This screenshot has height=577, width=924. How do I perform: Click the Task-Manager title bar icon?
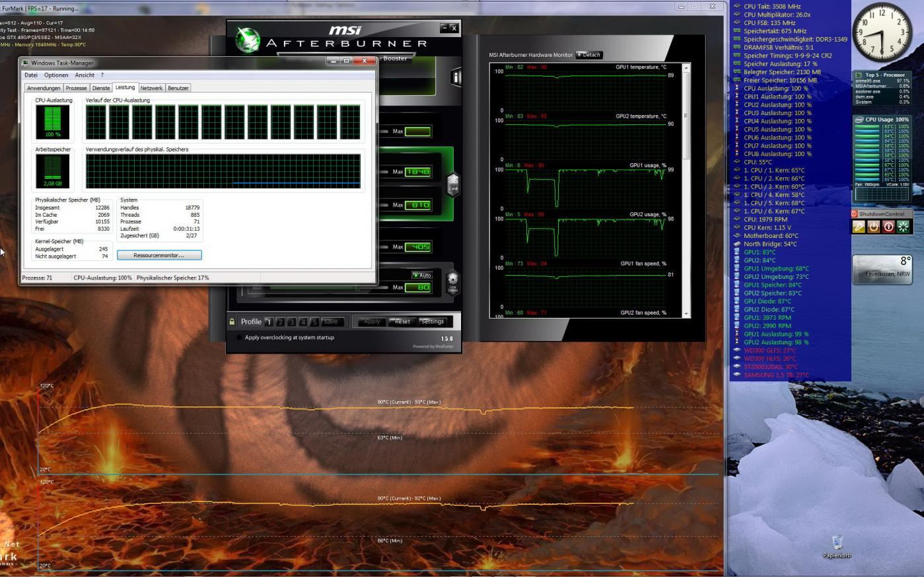(x=26, y=63)
